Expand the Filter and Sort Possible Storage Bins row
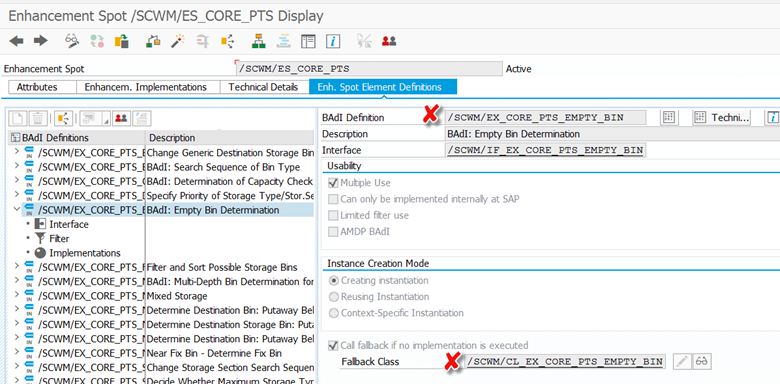Viewport: 780px width, 384px height. point(16,267)
